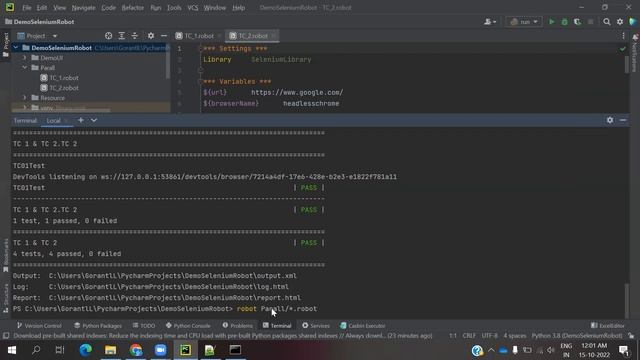The image size is (640, 360).
Task: Open the Project tool window side tab
Action: pyautogui.click(x=6, y=45)
